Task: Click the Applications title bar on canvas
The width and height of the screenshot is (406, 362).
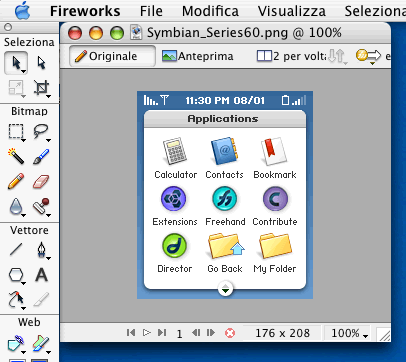Action: coord(225,119)
